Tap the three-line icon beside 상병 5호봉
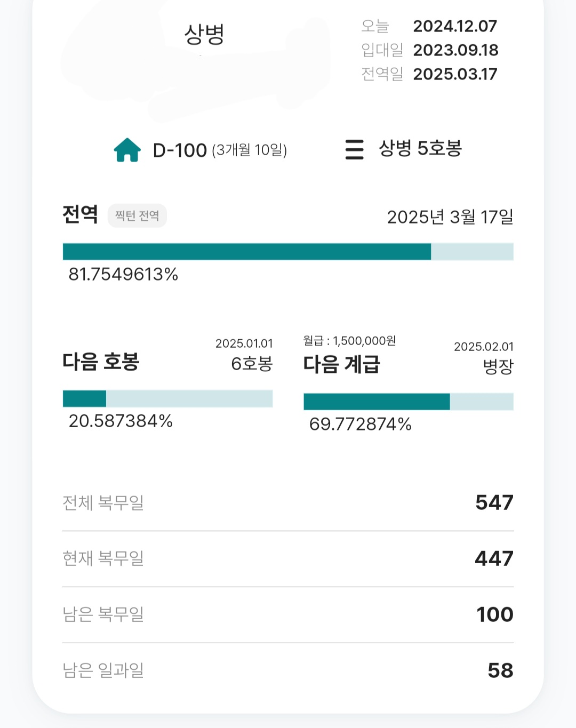 (354, 149)
